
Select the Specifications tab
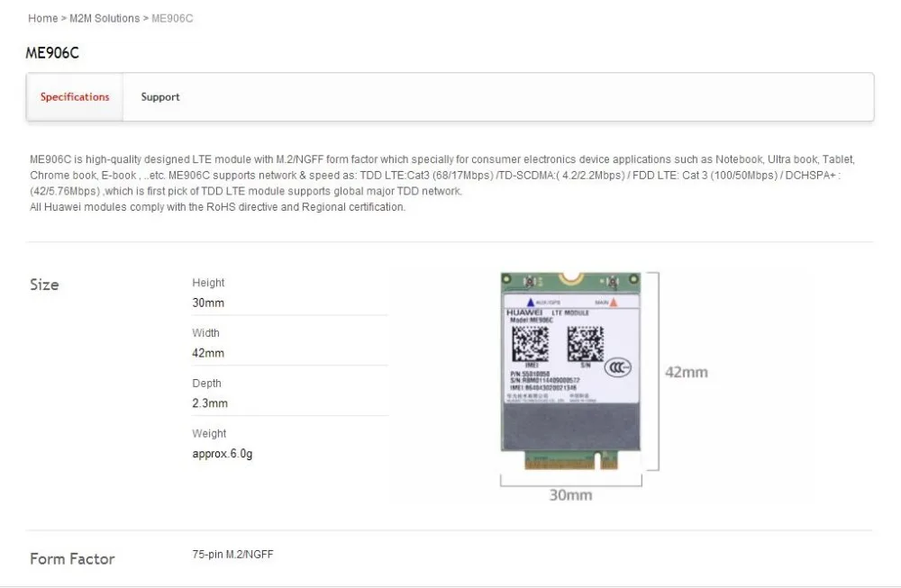pos(75,97)
